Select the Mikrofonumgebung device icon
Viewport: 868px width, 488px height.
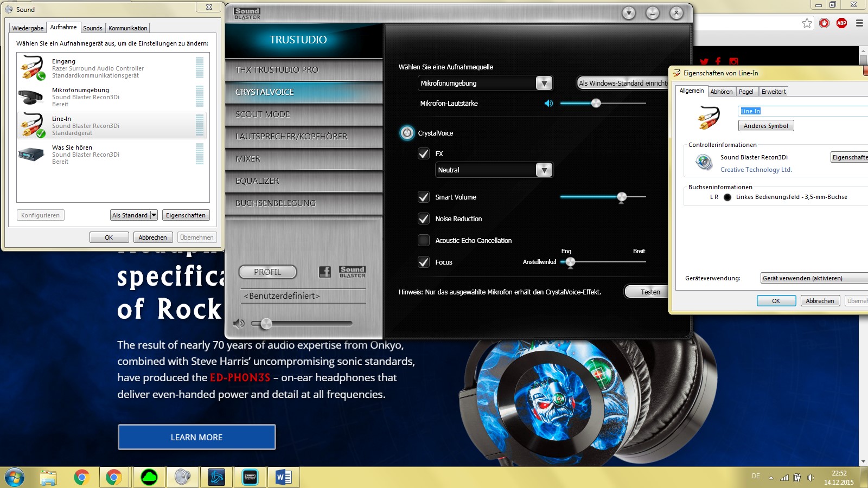coord(31,97)
